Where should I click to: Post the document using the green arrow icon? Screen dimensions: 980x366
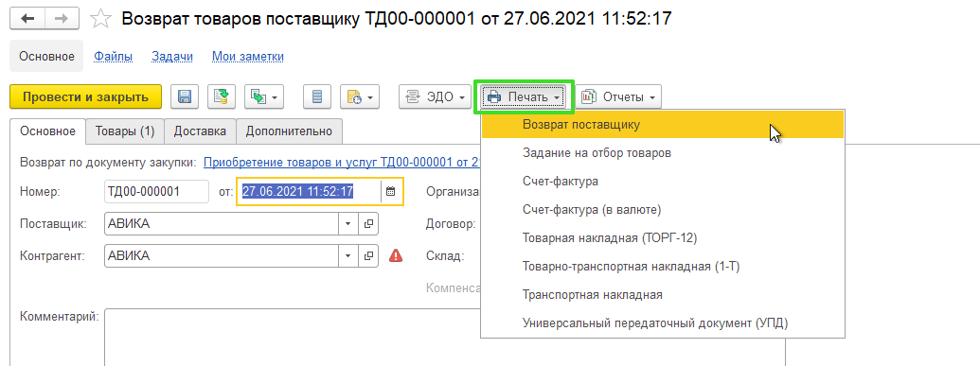coord(222,96)
